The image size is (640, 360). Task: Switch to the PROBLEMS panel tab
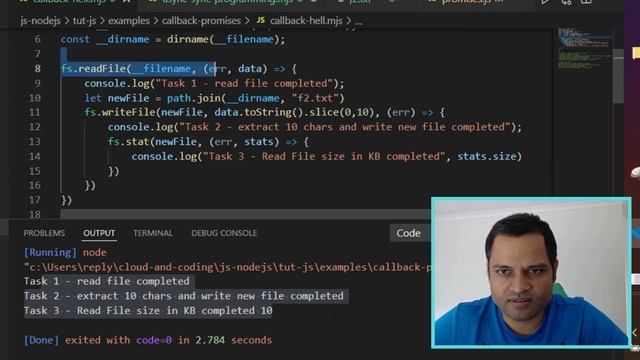point(44,233)
